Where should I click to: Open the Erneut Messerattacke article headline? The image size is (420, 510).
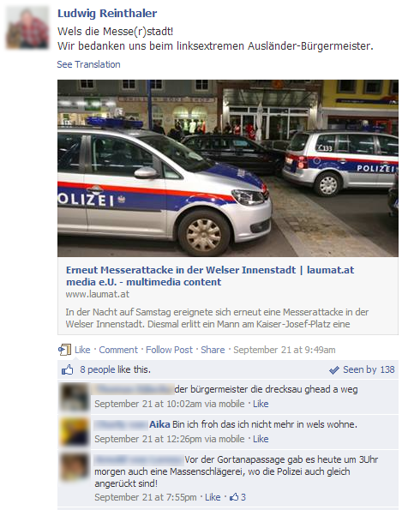(x=210, y=276)
